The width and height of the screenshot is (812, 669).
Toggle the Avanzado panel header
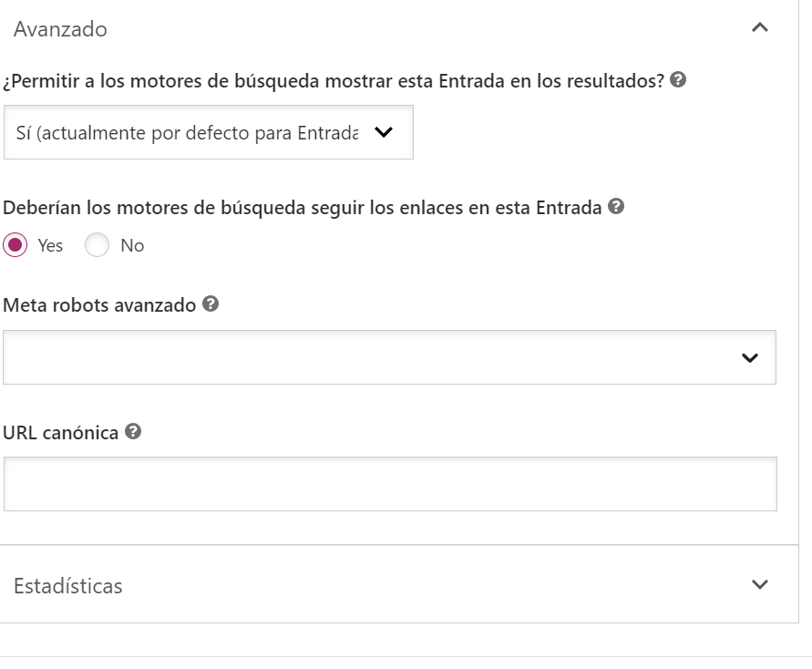[399, 28]
